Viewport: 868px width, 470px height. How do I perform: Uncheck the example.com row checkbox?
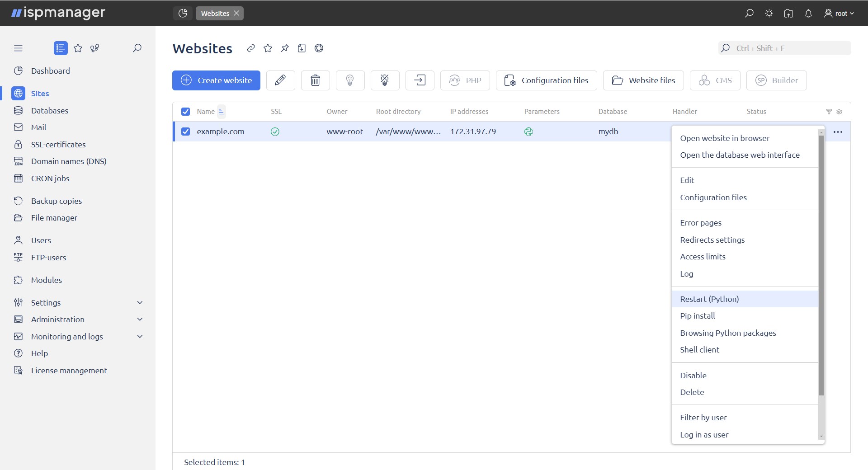click(x=185, y=132)
